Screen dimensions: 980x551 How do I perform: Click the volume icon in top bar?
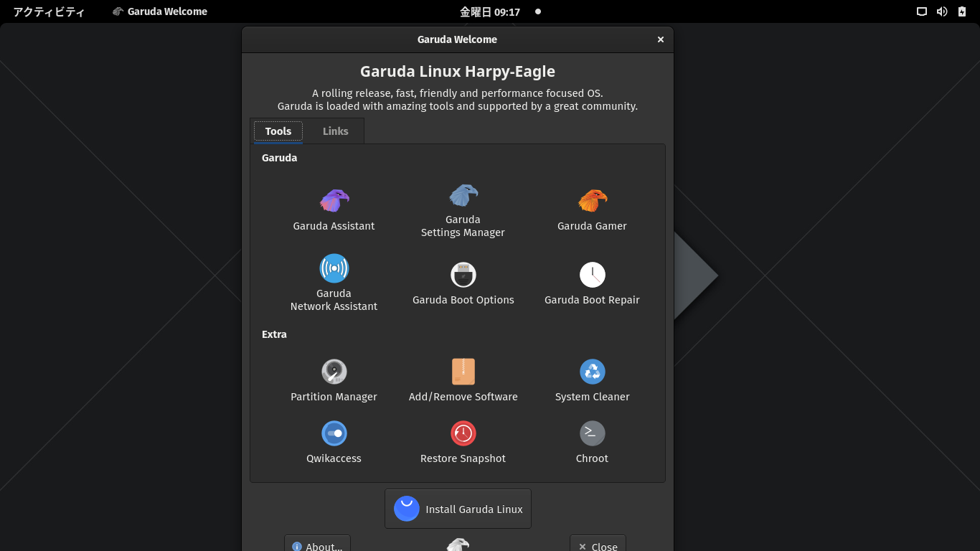942,11
